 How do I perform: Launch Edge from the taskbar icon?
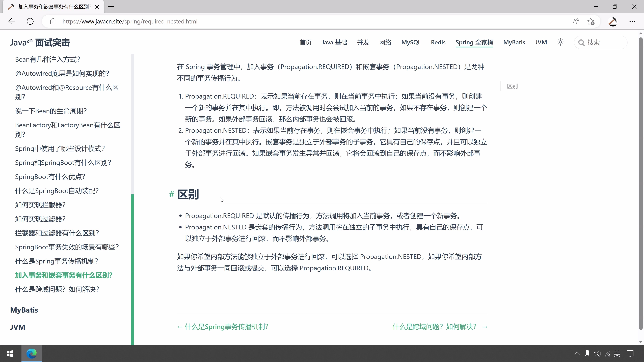(32, 353)
